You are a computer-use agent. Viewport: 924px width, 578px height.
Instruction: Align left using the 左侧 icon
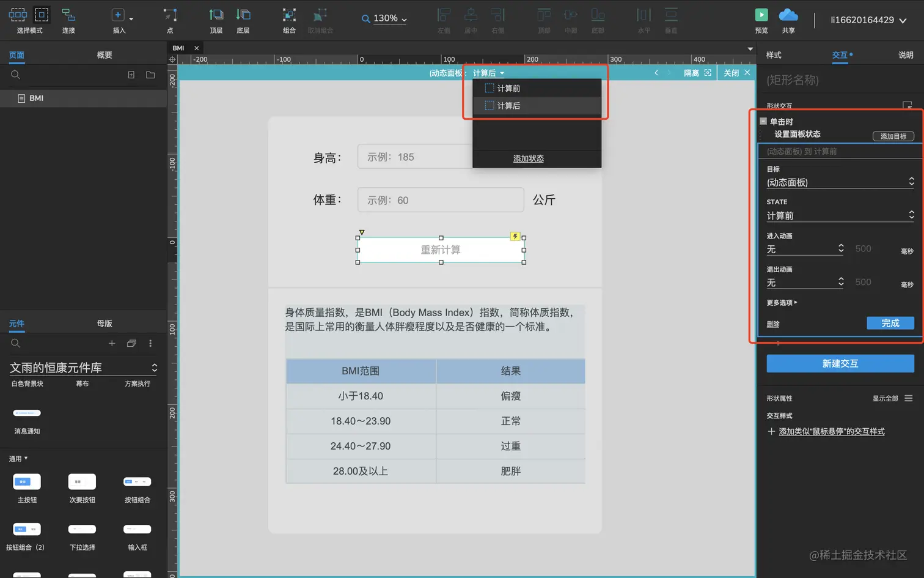point(444,15)
